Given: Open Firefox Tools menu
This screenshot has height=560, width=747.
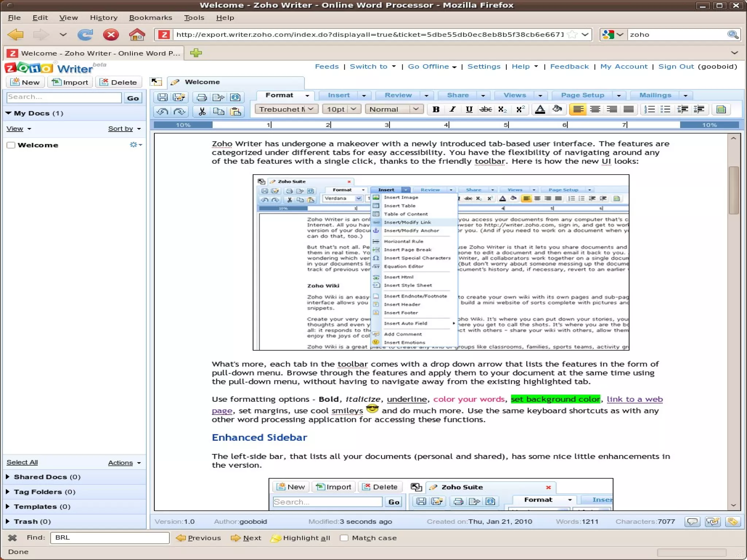Looking at the screenshot, I should click(194, 17).
